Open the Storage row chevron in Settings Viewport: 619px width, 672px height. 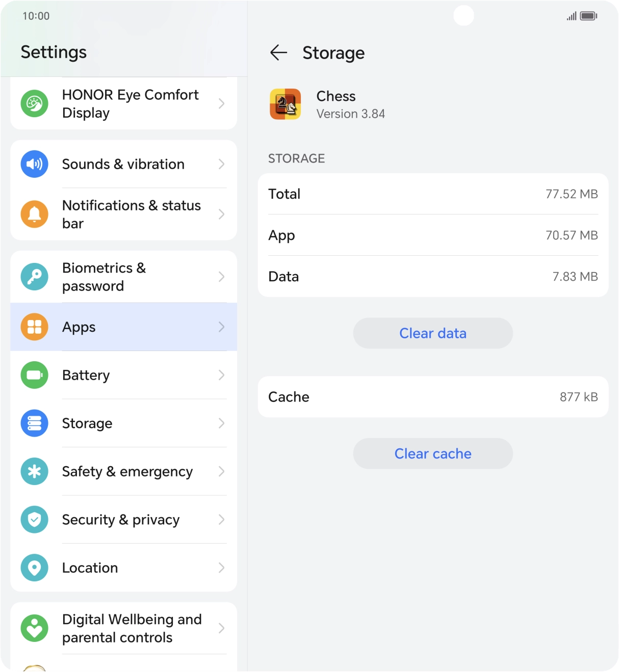coord(221,423)
